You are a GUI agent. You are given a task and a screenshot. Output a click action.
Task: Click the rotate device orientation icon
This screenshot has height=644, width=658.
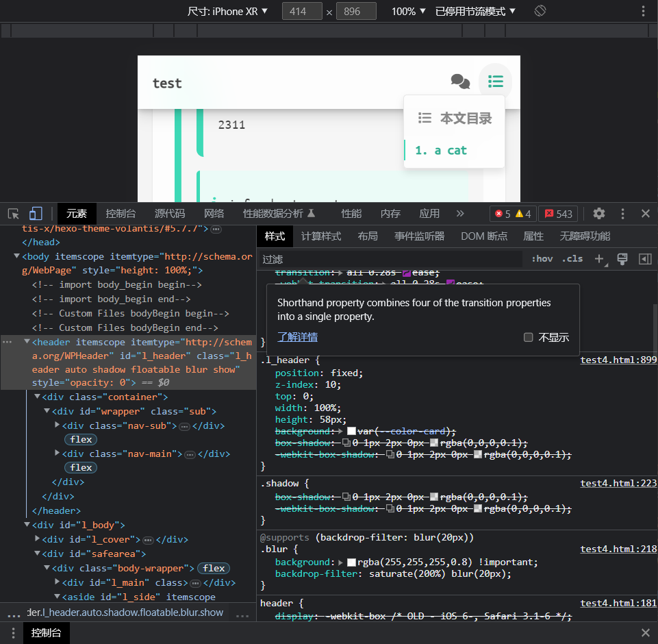(x=540, y=11)
